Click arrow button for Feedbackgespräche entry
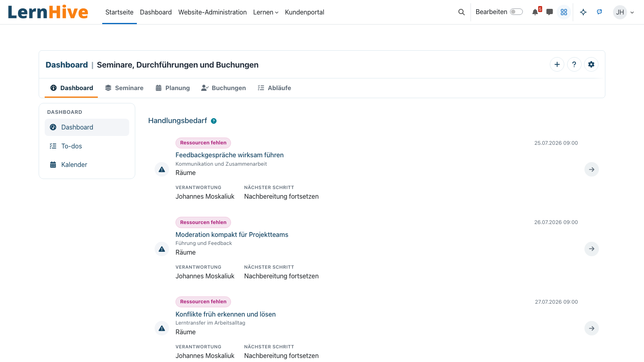 592,169
